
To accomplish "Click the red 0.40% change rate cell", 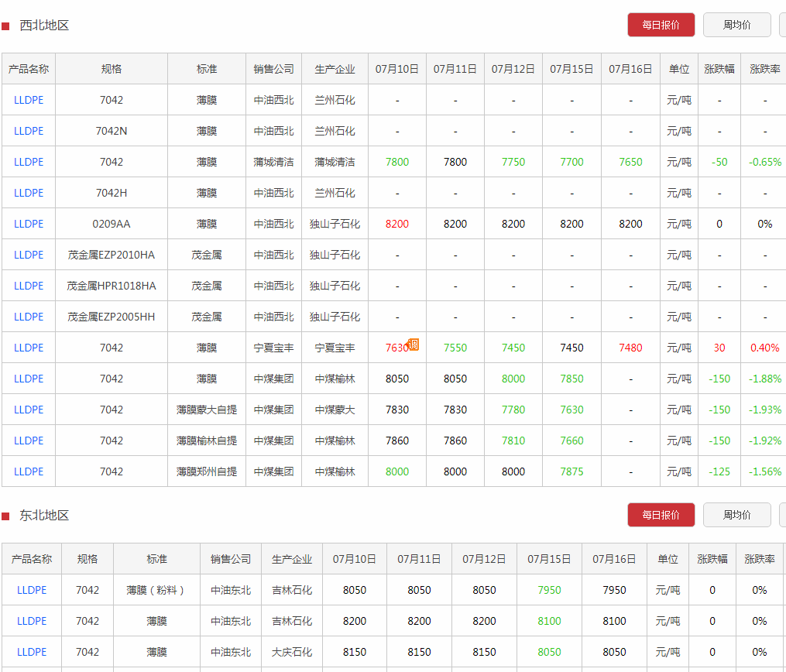I will point(765,348).
